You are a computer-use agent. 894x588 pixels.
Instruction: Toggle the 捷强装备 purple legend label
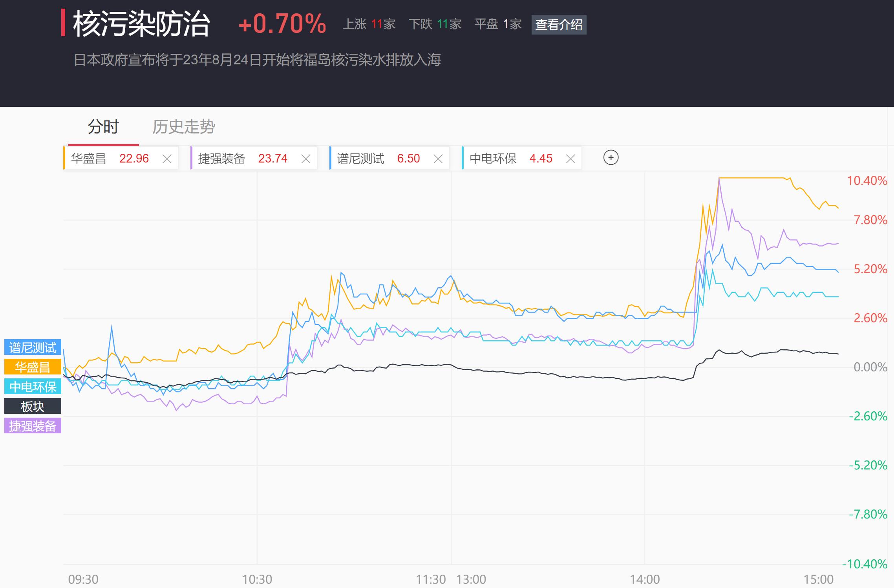pos(33,426)
